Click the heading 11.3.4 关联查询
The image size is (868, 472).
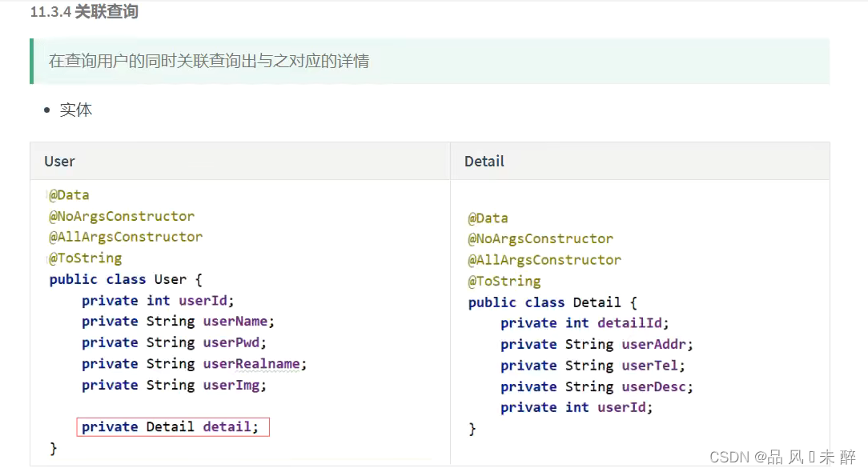coord(84,12)
